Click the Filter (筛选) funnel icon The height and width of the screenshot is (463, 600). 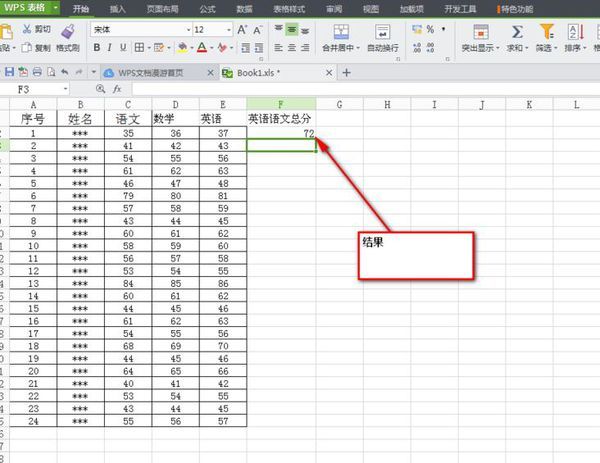pyautogui.click(x=546, y=32)
